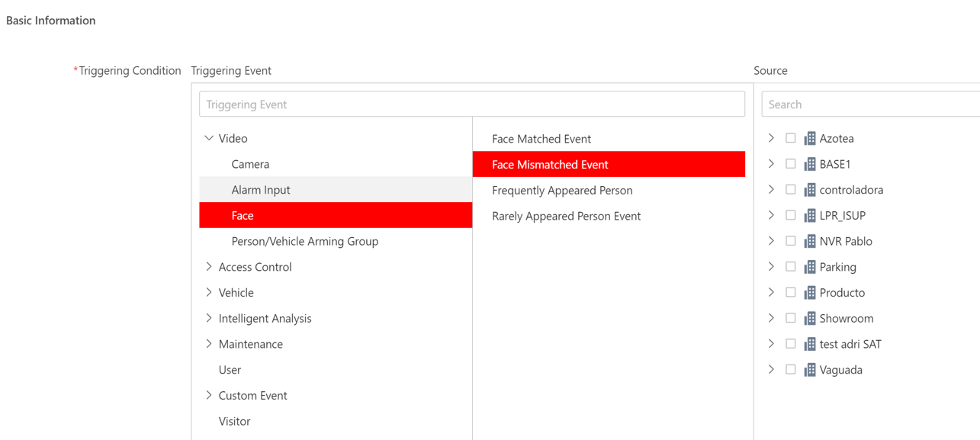Viewport: 980px width, 440px height.
Task: Open the Visitor event category
Action: pos(234,421)
